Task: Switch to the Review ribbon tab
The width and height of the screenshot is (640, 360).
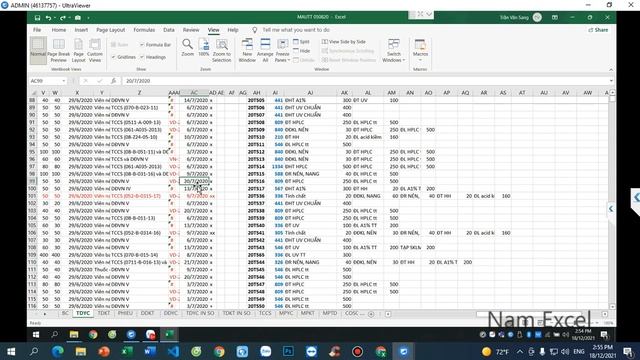Action: click(x=191, y=30)
